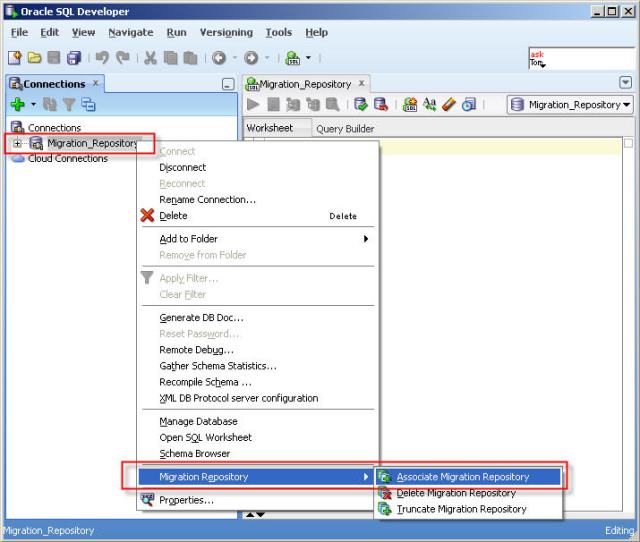Click the Undo toolbar icon
Screen dimensions: 640x542
(102, 58)
